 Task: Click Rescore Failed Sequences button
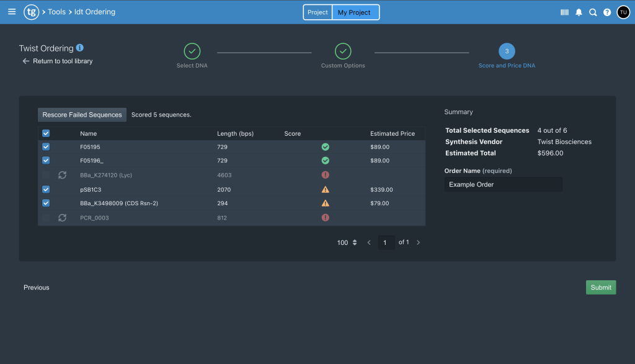(x=82, y=115)
